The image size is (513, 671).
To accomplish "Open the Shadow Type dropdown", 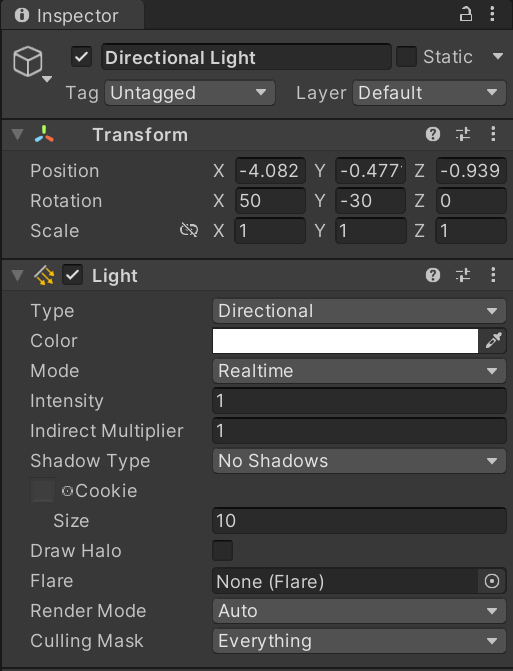I will 359,461.
